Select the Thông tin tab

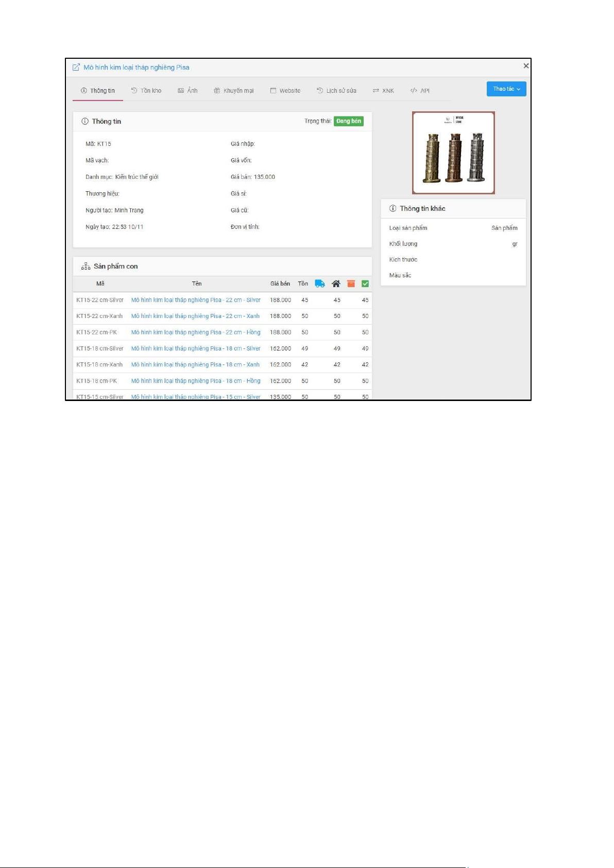click(98, 91)
